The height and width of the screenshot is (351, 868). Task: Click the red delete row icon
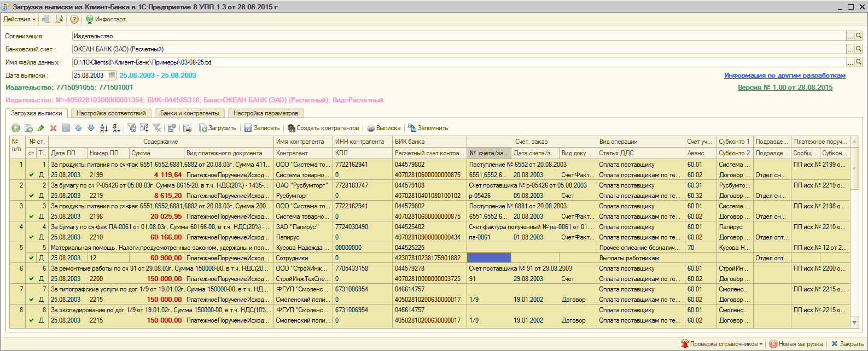[x=53, y=128]
